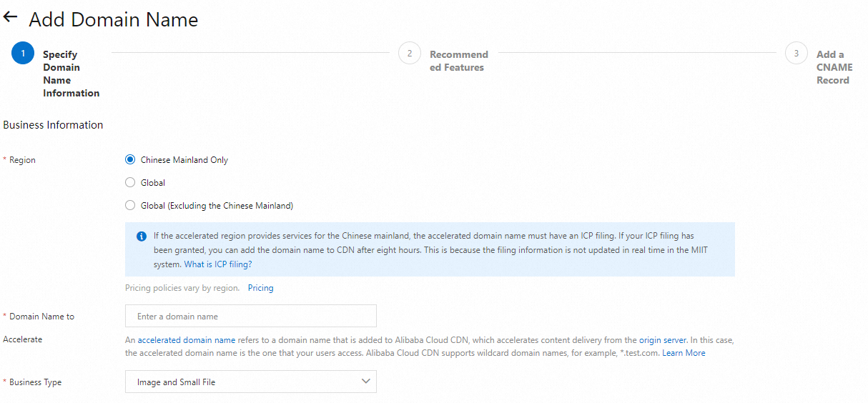
Task: Select Chinese Mainland Only region
Action: pyautogui.click(x=130, y=160)
